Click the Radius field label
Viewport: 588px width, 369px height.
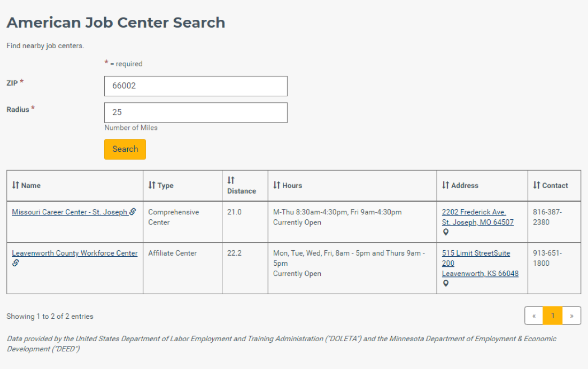tap(18, 110)
